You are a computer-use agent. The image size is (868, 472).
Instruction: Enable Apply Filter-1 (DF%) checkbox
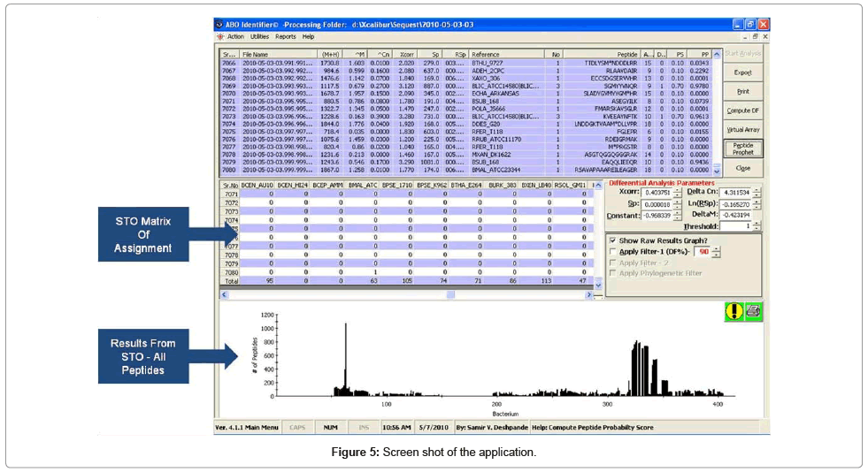613,252
